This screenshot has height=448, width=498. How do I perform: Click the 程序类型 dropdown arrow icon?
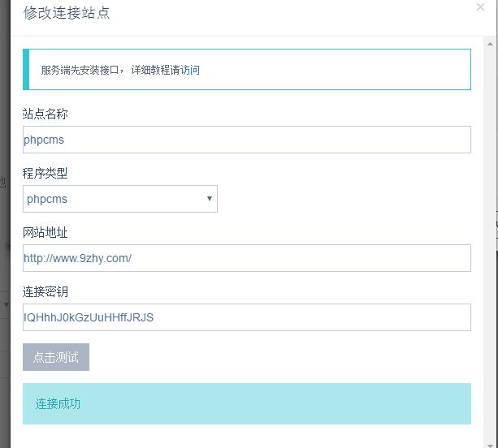(210, 199)
